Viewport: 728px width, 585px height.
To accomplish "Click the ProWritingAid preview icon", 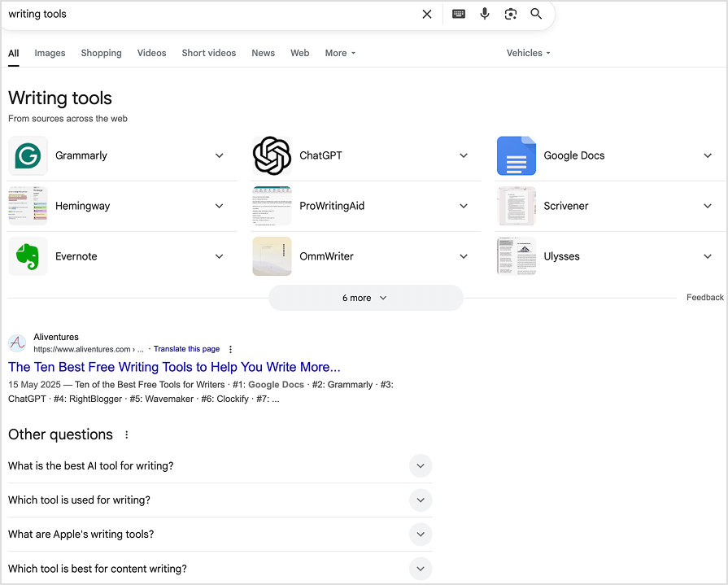I will coord(272,206).
